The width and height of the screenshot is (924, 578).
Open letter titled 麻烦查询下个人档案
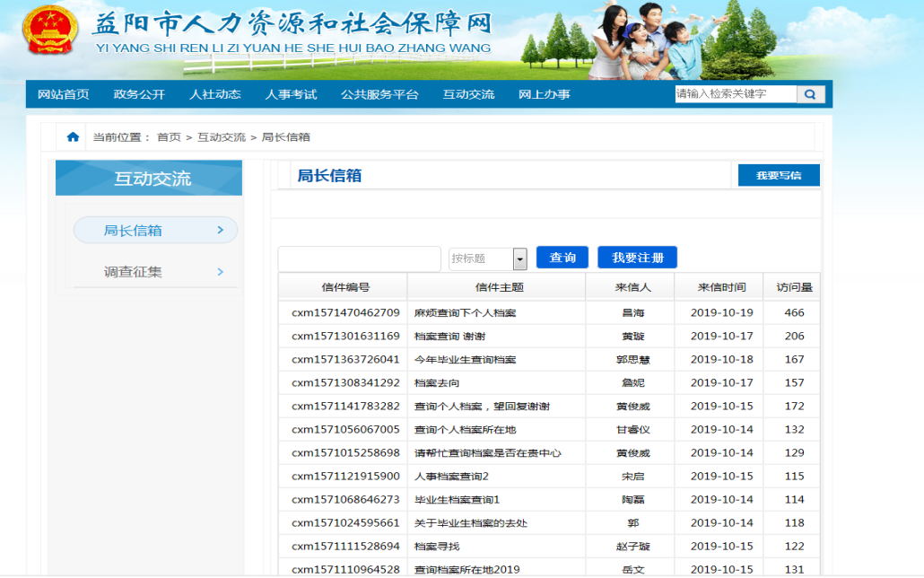coord(465,313)
